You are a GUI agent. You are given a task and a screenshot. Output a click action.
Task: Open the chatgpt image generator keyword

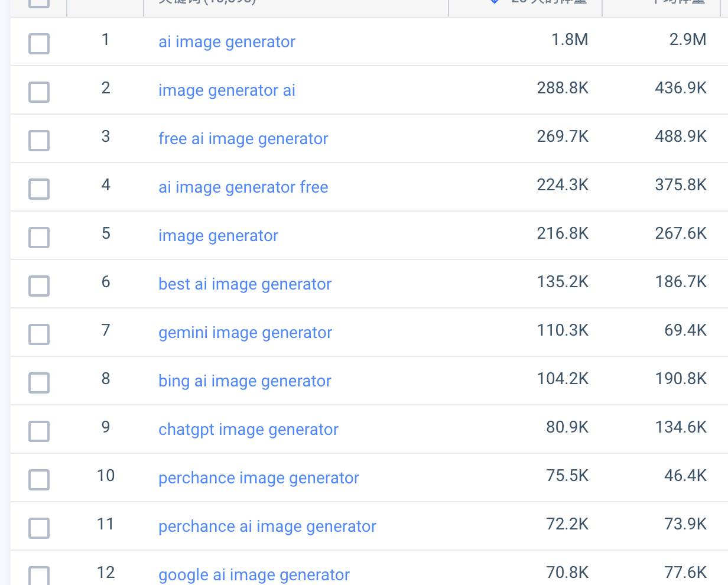click(x=249, y=430)
